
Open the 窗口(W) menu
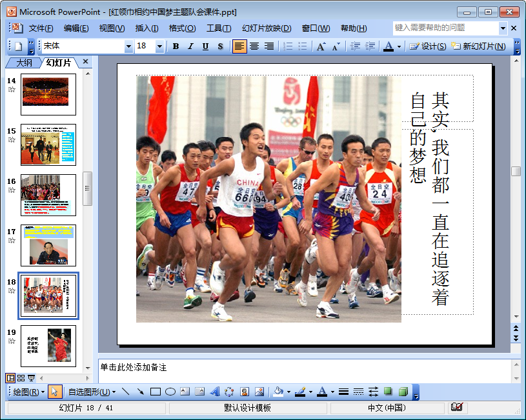[316, 28]
